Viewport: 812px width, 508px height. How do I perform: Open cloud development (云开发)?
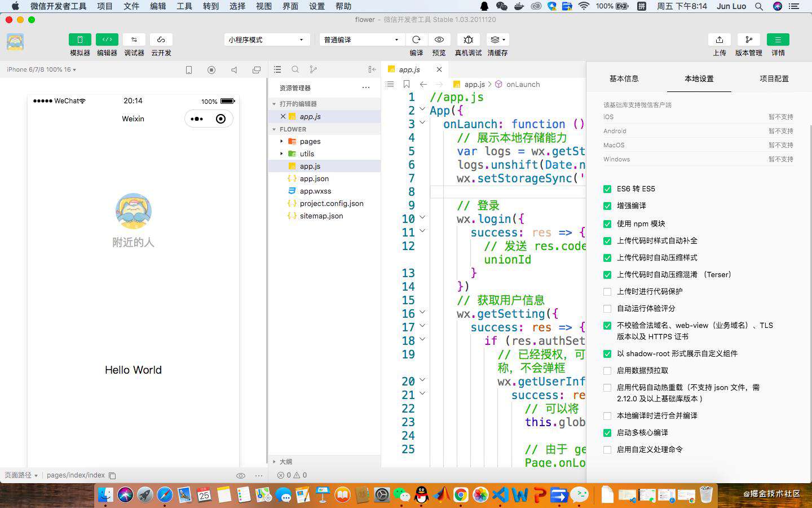161,40
